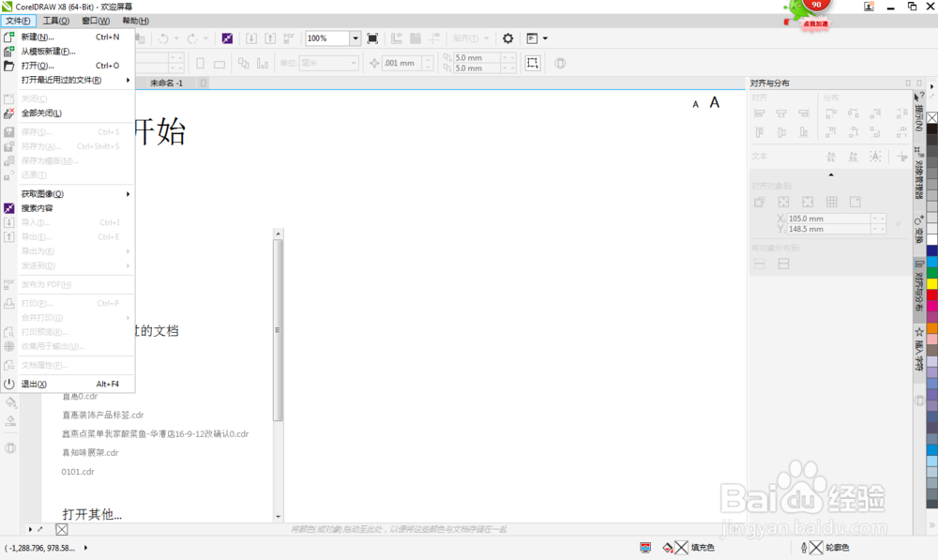Open recent file 真知味展架.cdr
Viewport: 938px width, 560px height.
tap(90, 453)
